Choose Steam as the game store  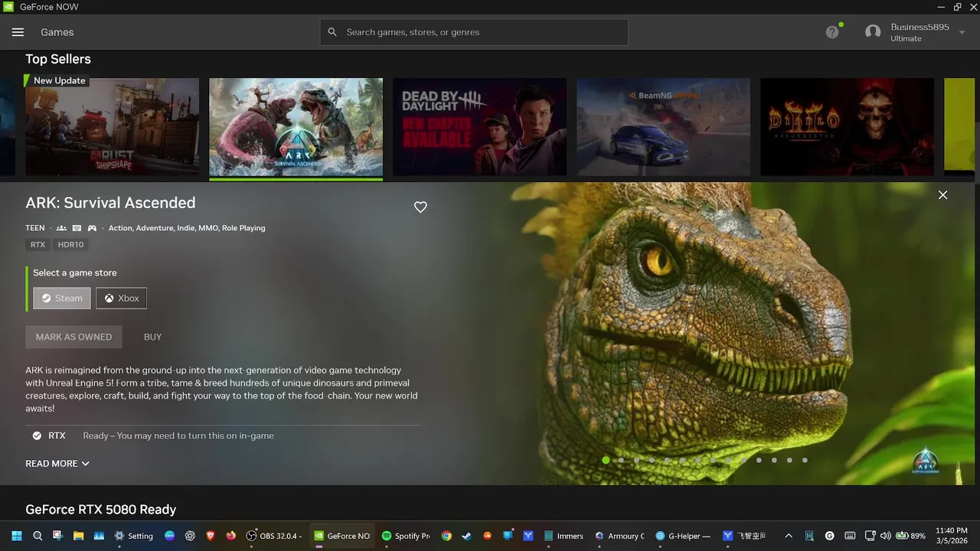[x=62, y=298]
